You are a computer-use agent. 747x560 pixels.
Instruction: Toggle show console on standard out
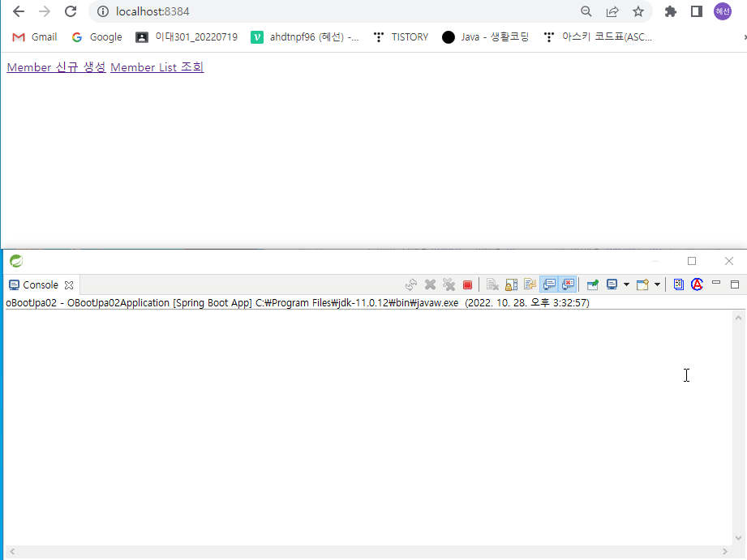549,284
